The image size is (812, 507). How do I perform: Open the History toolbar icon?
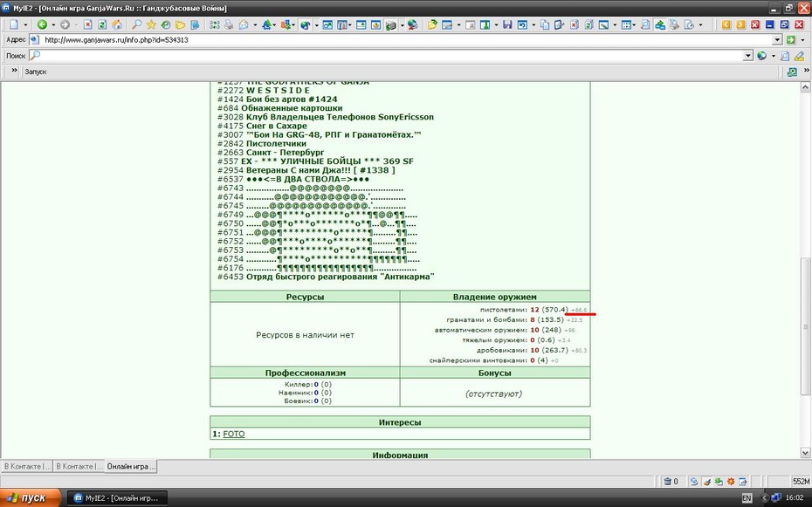click(166, 24)
